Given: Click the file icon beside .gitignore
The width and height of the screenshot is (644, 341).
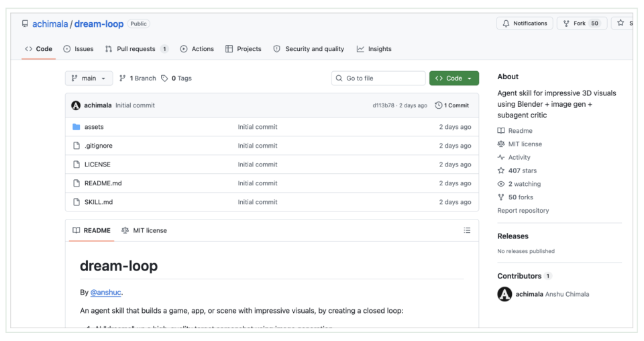Looking at the screenshot, I should (76, 146).
